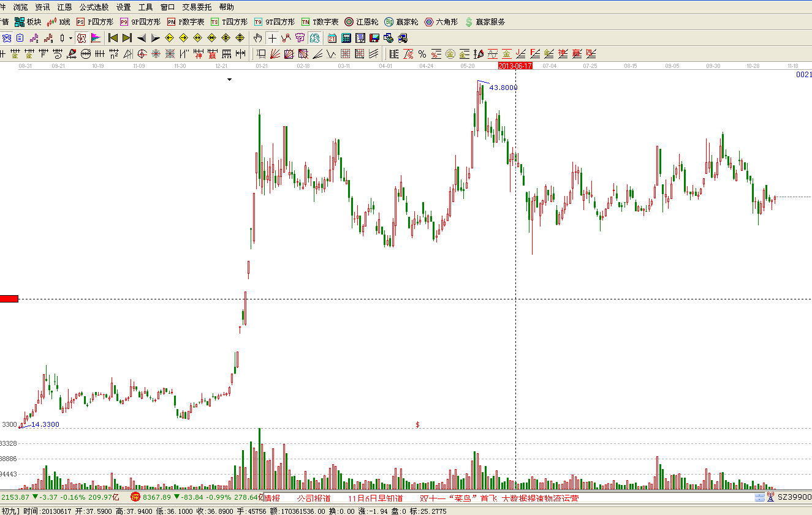Toggle the highlighted 权 adjustment button
The height and width of the screenshot is (515, 812).
click(81, 38)
